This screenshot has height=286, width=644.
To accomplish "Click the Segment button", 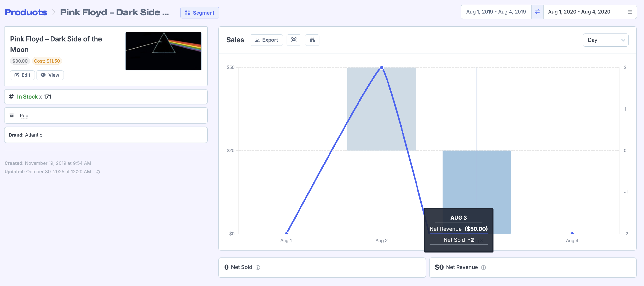I will pos(199,13).
